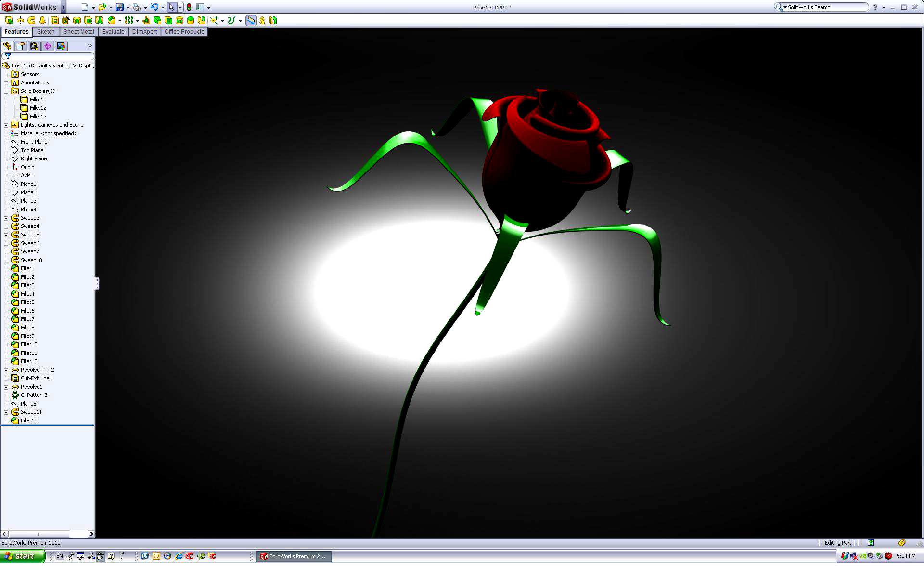Open the DimXpert tab in ribbon
The height and width of the screenshot is (578, 924).
[143, 32]
